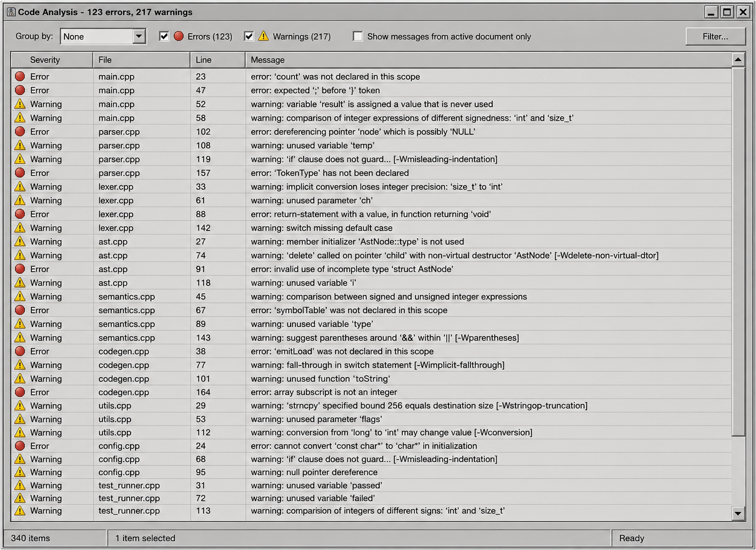This screenshot has height=550, width=756.
Task: Sort by the Line column header
Action: (218, 60)
